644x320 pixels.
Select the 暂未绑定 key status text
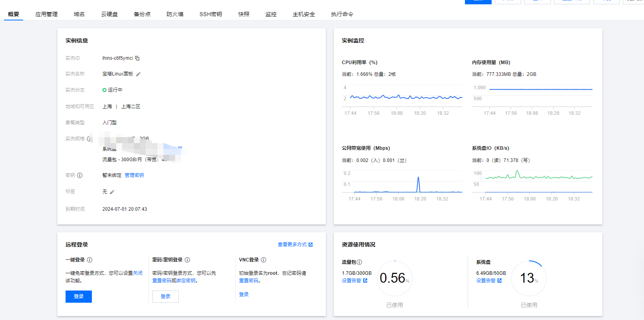click(x=112, y=175)
